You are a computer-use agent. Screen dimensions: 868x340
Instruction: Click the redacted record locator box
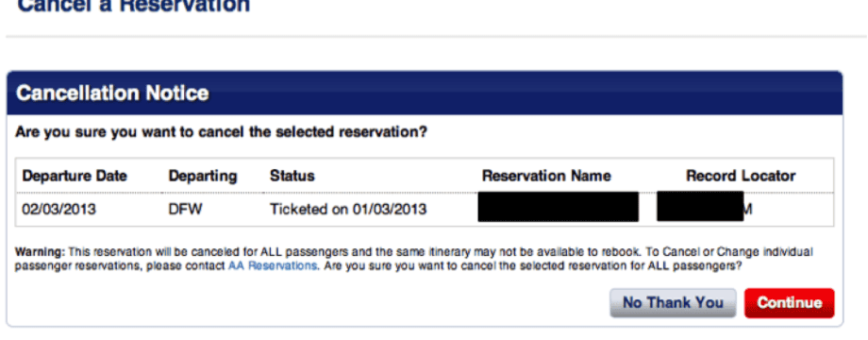pyautogui.click(x=700, y=206)
